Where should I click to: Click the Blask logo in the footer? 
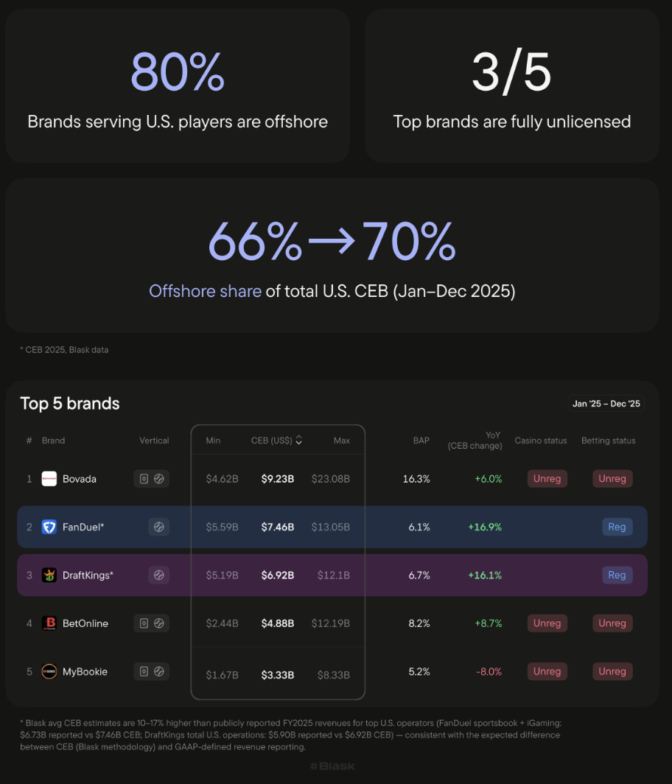point(332,766)
